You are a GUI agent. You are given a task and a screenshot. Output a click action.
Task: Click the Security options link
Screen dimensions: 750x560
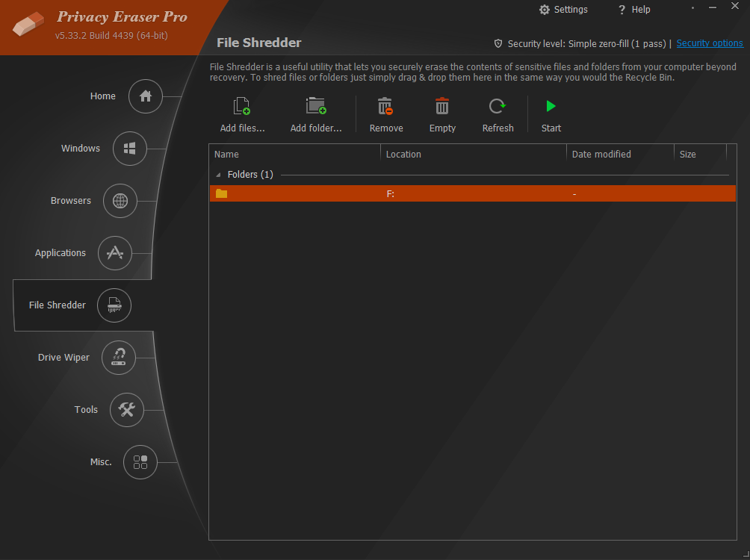pyautogui.click(x=710, y=43)
